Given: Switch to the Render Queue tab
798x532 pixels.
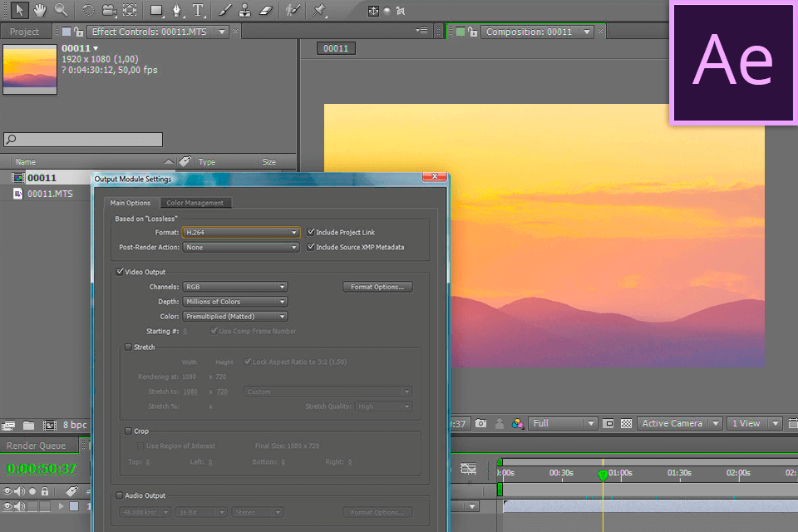Looking at the screenshot, I should tap(36, 446).
